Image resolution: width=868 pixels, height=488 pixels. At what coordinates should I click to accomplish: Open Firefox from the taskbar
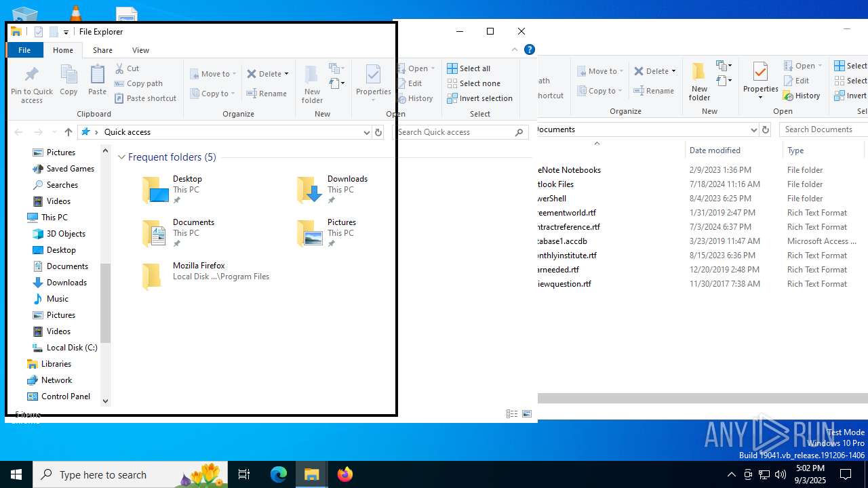[345, 474]
